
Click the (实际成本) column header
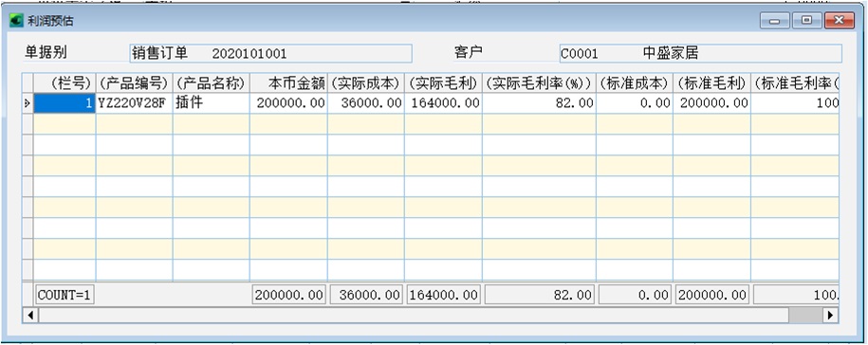point(366,83)
